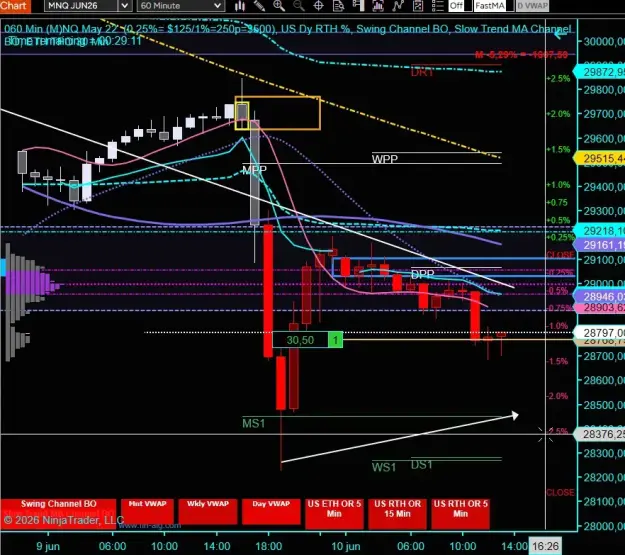
Task: Click the WPP pivot label
Action: tap(385, 159)
